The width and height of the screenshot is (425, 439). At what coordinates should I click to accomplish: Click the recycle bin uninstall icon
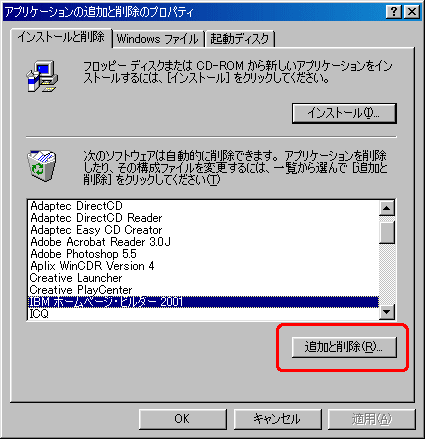tap(41, 166)
